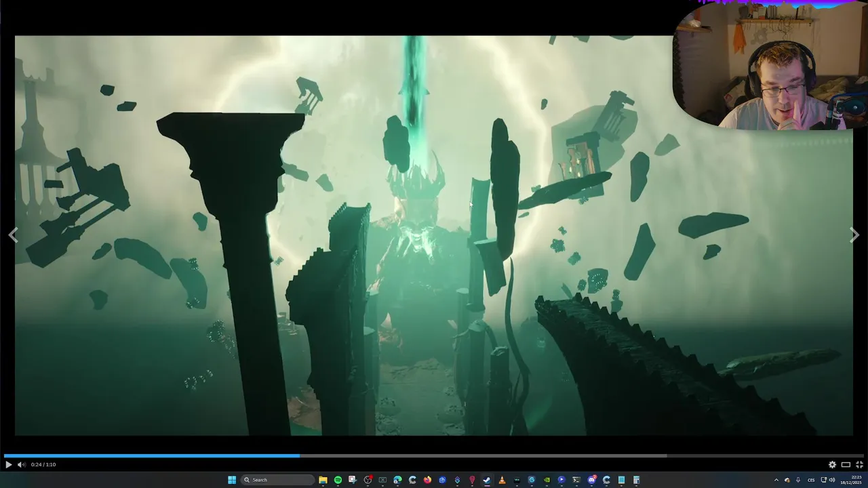Open the Notepad icon in taskbar
Screen dimensions: 868x488
pos(621,480)
